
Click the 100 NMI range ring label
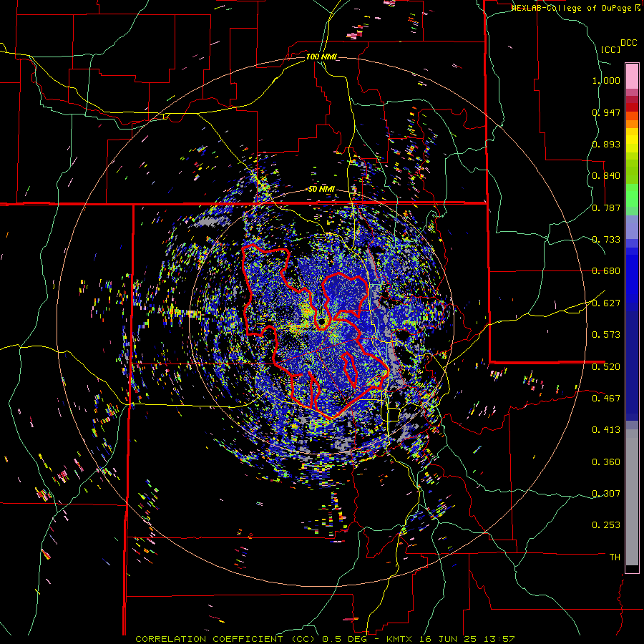321,57
